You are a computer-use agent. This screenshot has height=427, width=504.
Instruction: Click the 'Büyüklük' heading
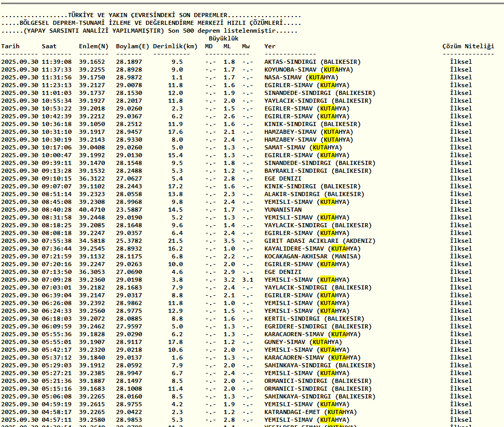(223, 38)
